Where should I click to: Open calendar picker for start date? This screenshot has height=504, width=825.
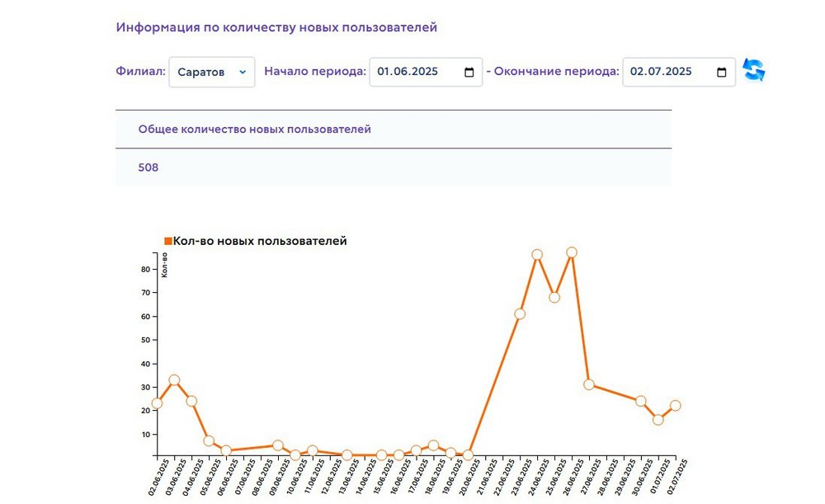coord(469,73)
